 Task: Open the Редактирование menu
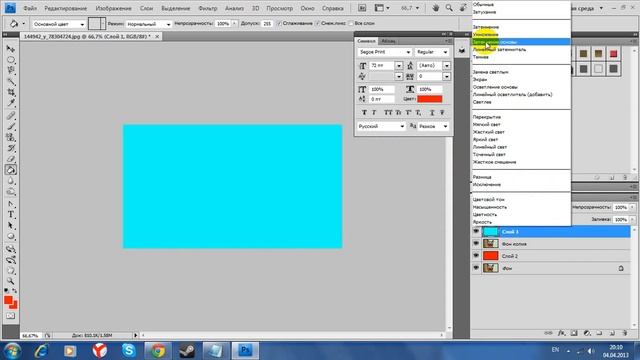(66, 8)
